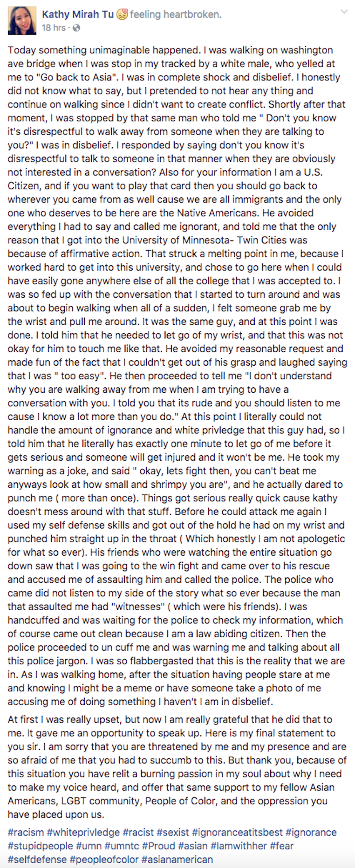Open the #ignorance hashtag
The width and height of the screenshot is (355, 868).
pos(311,832)
